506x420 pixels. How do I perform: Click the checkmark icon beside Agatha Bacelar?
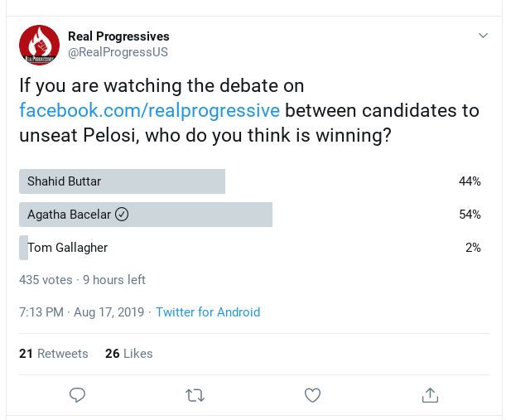coord(122,214)
